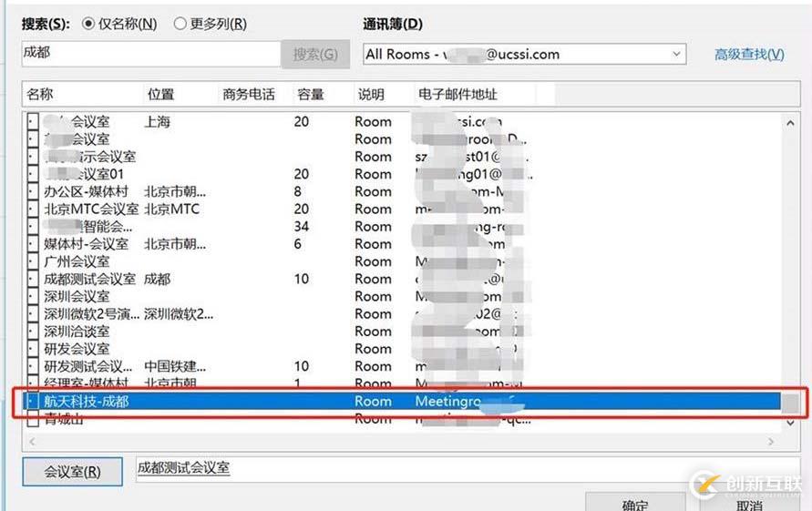The image size is (812, 511).
Task: Click the 商务电话 column header
Action: [x=249, y=94]
